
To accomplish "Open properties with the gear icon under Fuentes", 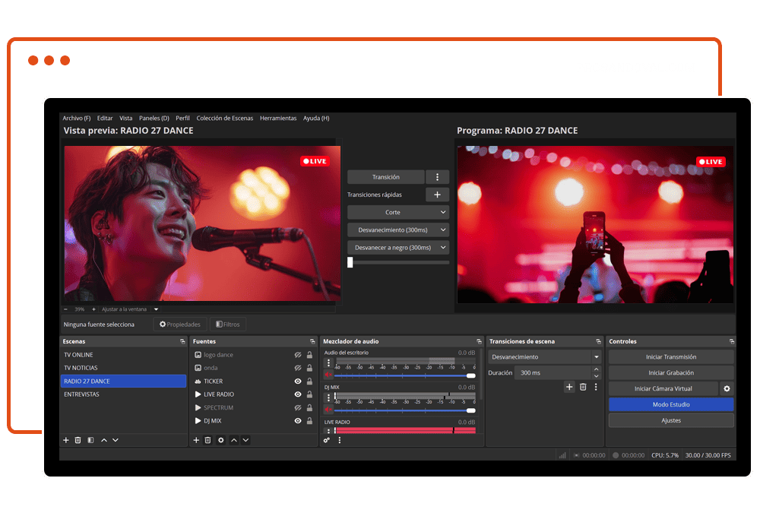I will (220, 439).
